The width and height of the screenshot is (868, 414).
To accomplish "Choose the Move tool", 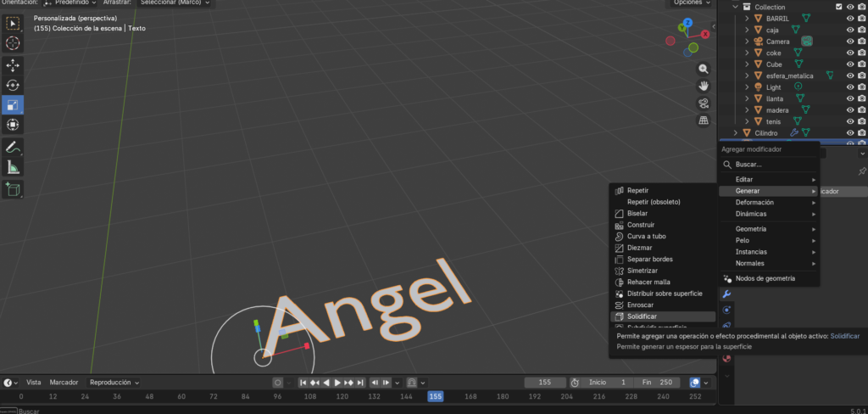I will pyautogui.click(x=12, y=65).
